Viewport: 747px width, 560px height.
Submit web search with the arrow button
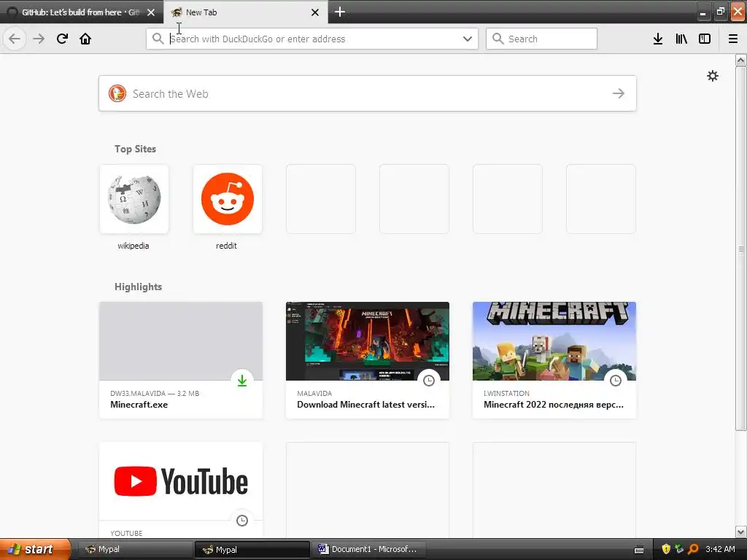(619, 93)
